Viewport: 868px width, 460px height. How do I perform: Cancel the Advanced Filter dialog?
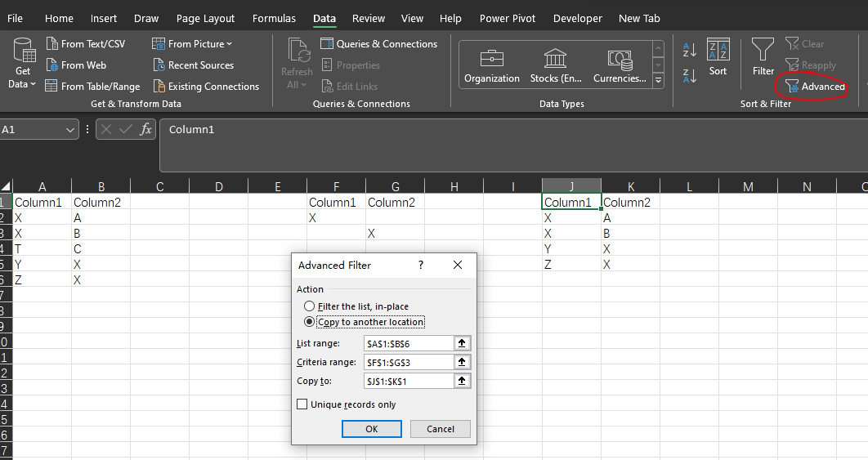pos(440,429)
